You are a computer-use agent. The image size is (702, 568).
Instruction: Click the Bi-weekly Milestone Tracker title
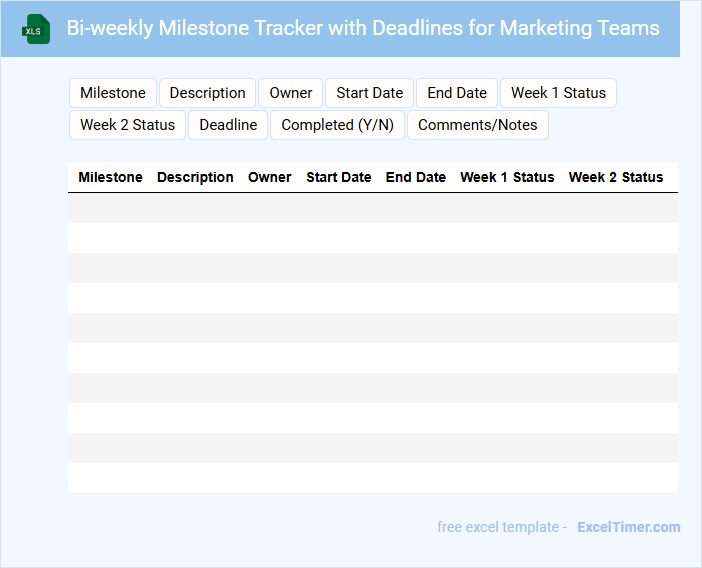pos(363,28)
